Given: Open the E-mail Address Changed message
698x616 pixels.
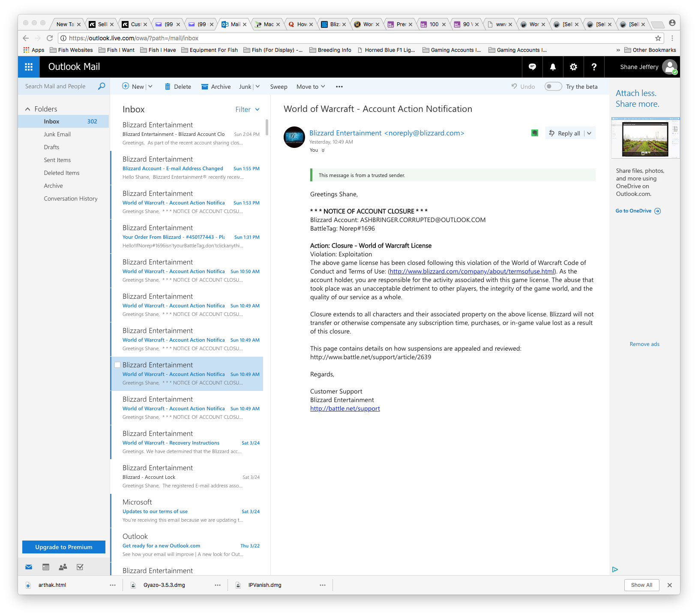Looking at the screenshot, I should coord(187,168).
